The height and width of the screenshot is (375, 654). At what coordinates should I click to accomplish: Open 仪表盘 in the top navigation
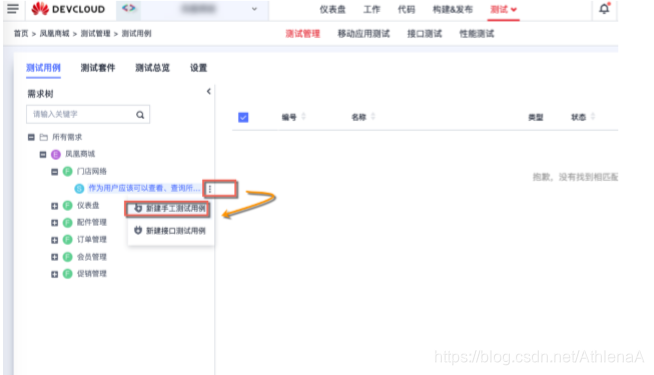click(x=332, y=9)
